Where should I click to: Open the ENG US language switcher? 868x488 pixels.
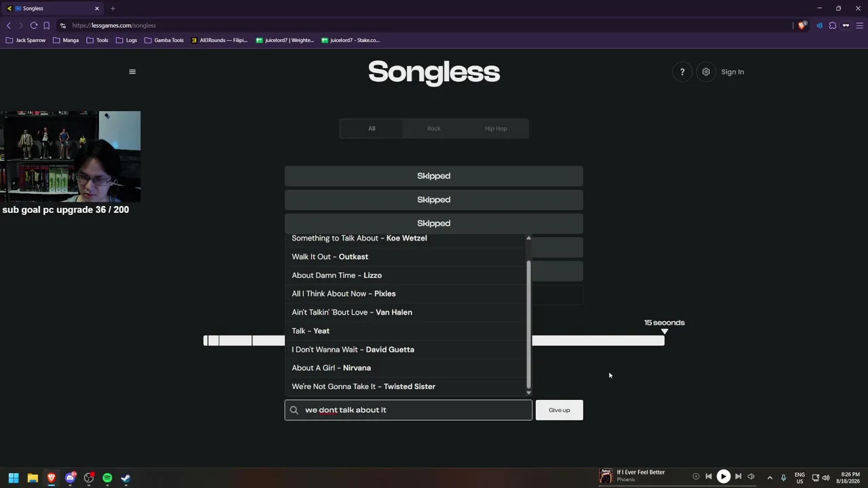click(x=800, y=478)
